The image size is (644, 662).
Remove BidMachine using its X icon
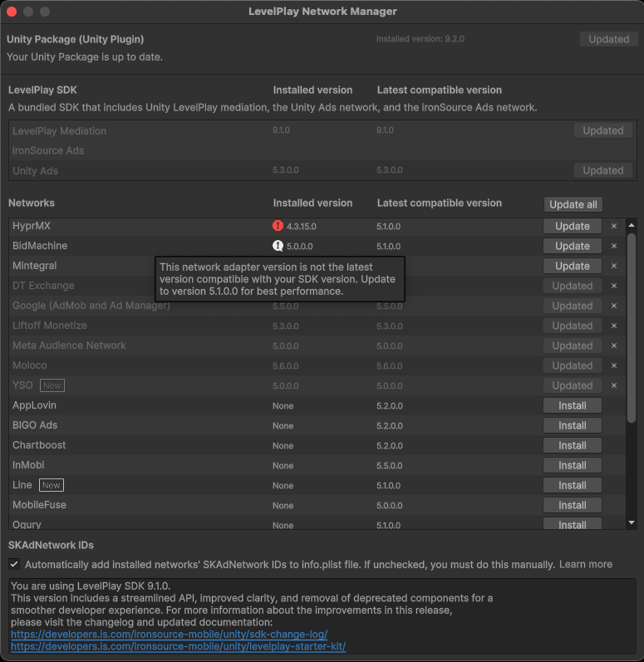614,246
